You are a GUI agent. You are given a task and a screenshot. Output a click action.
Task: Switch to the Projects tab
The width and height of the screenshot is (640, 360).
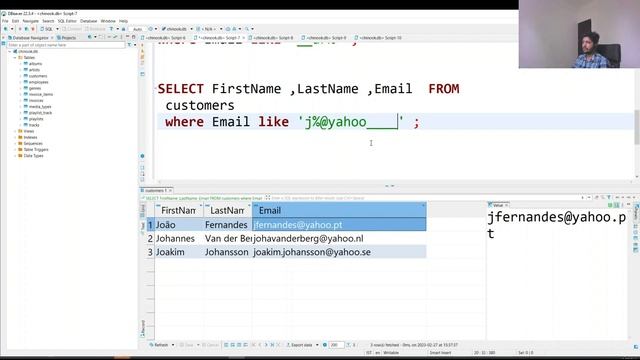(67, 38)
